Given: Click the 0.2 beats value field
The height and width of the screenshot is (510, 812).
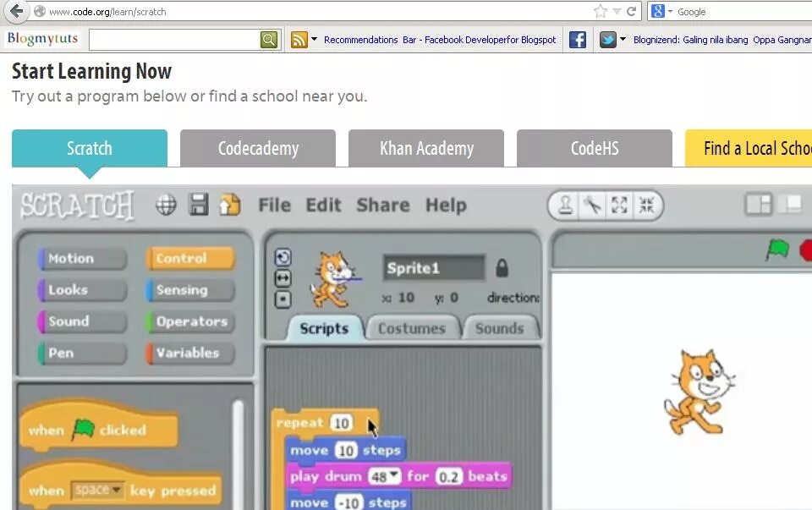Looking at the screenshot, I should click(x=448, y=476).
